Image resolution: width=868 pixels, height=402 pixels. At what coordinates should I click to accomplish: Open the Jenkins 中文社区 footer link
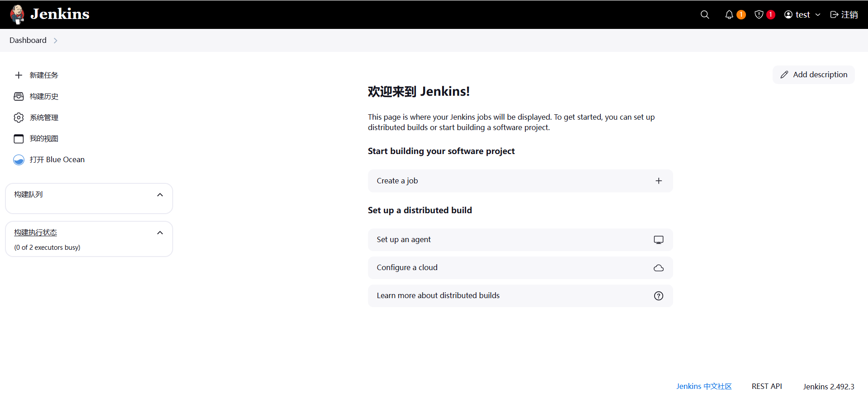pyautogui.click(x=704, y=387)
